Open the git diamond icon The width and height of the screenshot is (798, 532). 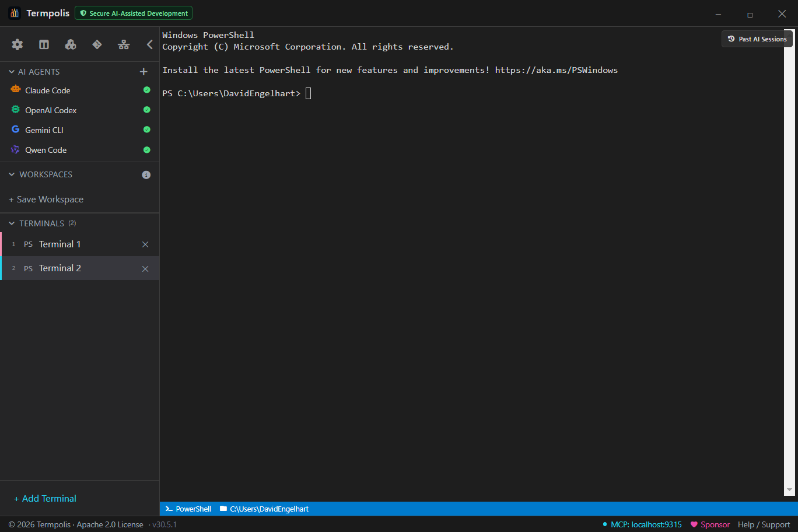tap(97, 44)
